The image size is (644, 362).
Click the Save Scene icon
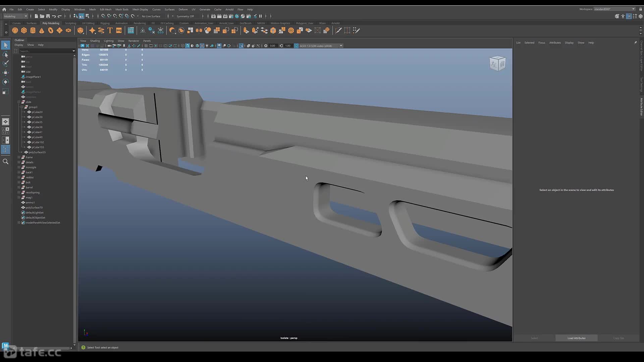[x=48, y=16]
